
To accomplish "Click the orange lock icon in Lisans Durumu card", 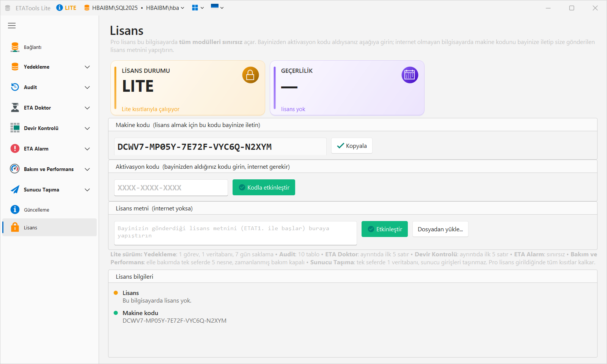I will pyautogui.click(x=250, y=75).
